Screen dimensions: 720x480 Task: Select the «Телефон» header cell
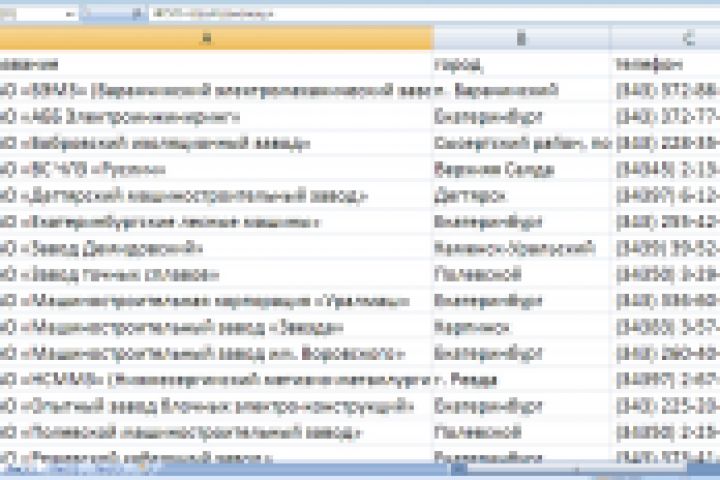665,64
